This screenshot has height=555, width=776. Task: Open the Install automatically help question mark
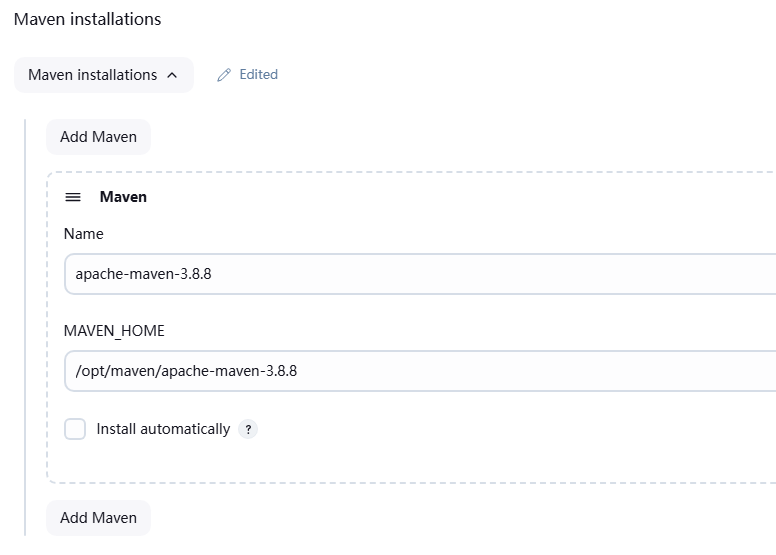(x=248, y=429)
